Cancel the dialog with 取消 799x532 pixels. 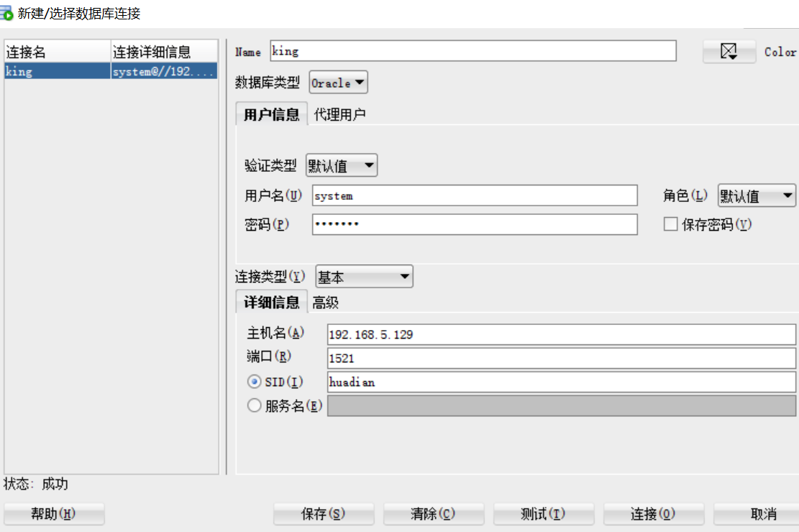(761, 513)
